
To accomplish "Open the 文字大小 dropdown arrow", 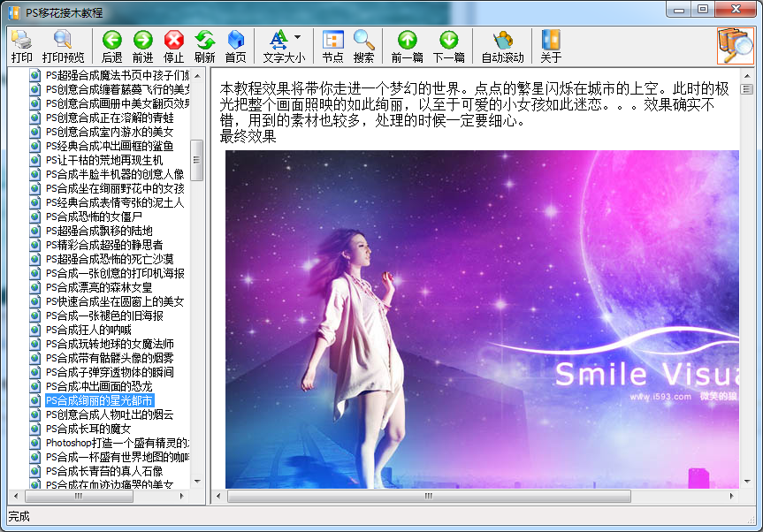I will point(297,38).
